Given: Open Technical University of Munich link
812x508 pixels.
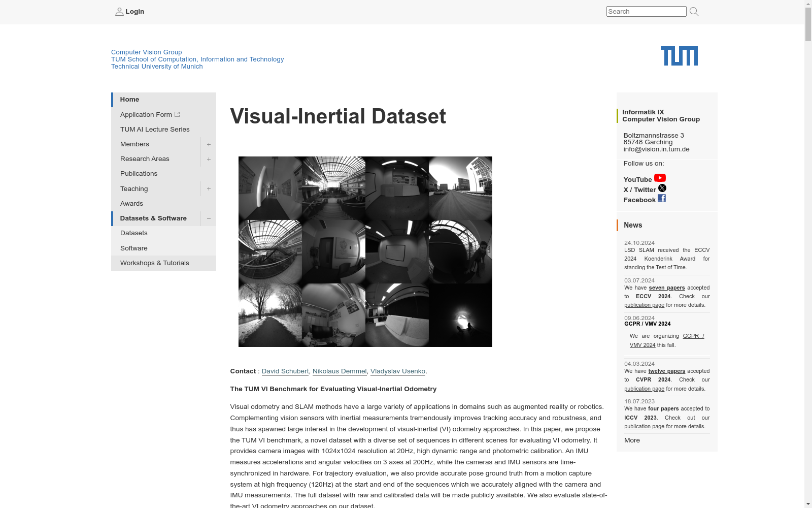Looking at the screenshot, I should (157, 66).
